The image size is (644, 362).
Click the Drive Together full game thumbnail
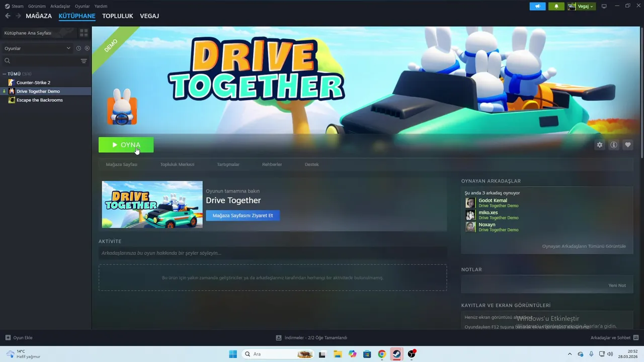(x=152, y=205)
